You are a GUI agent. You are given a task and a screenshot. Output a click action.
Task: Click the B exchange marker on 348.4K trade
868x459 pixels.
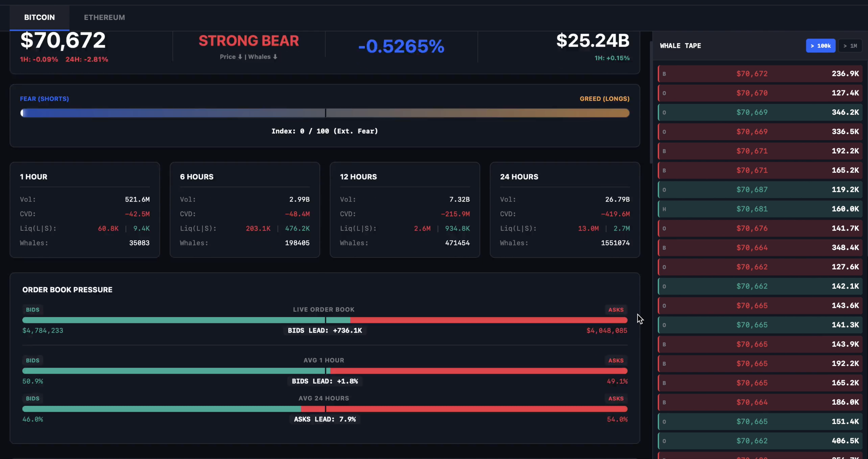pos(664,248)
